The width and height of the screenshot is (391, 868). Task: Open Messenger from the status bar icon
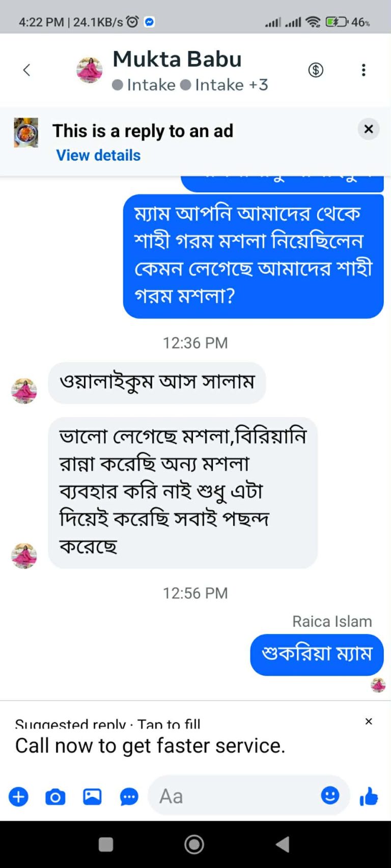pyautogui.click(x=149, y=21)
